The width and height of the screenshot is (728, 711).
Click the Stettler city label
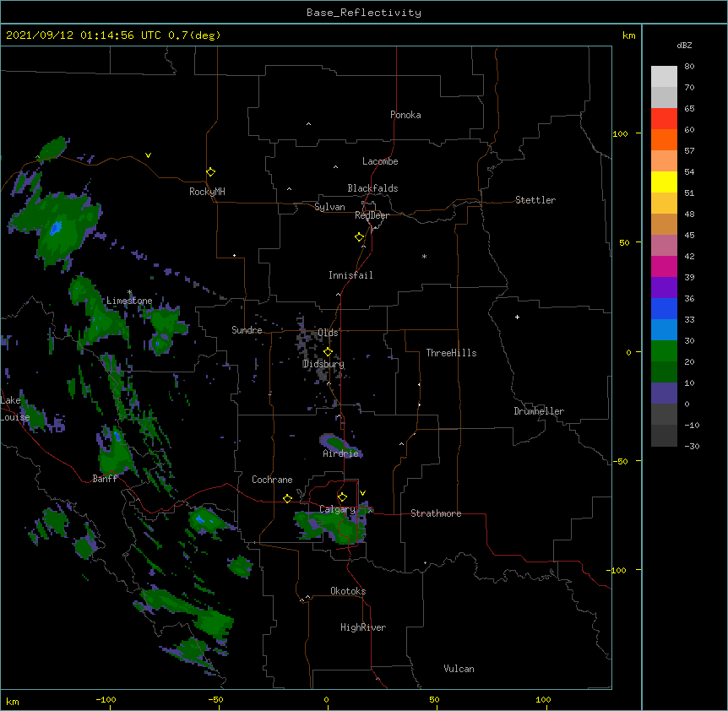(x=535, y=200)
